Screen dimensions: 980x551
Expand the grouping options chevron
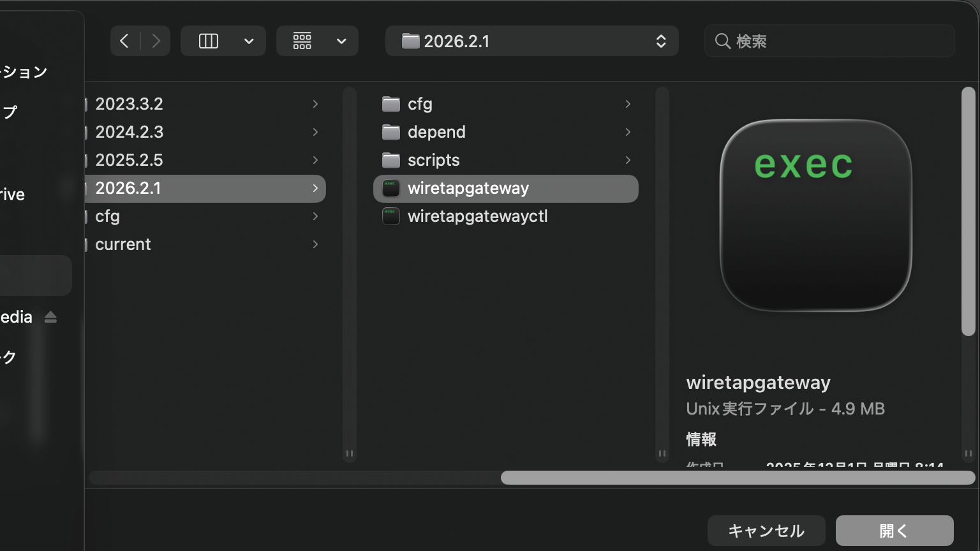click(341, 41)
